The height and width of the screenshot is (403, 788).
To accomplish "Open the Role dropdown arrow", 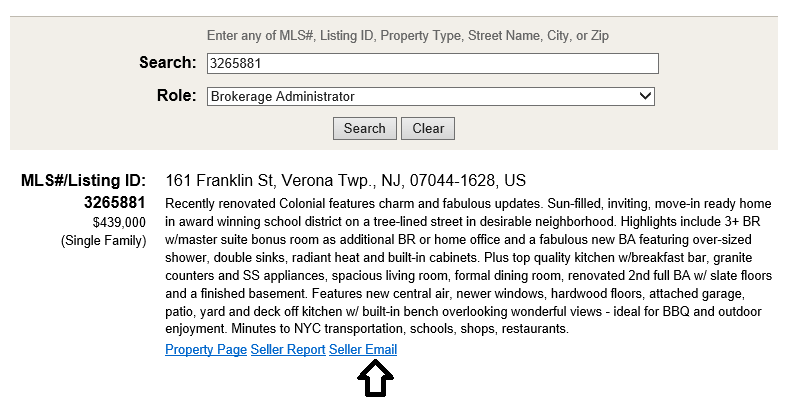I will (645, 97).
